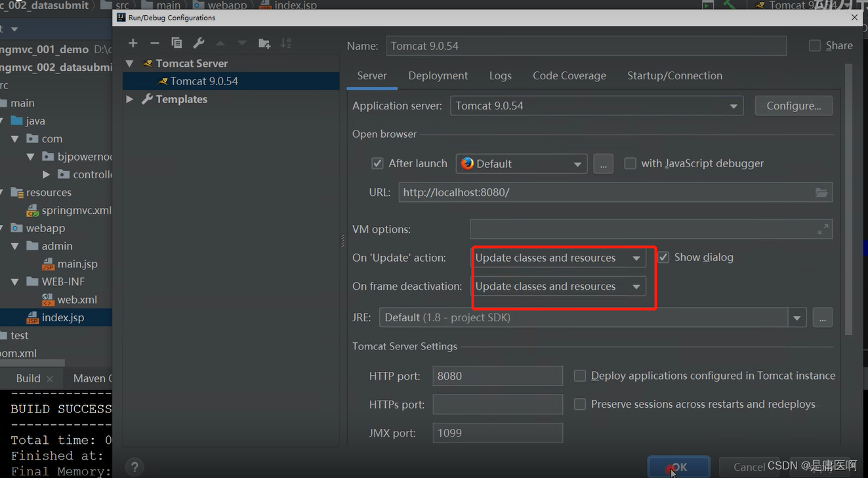Select the Build tool window tab

(28, 378)
